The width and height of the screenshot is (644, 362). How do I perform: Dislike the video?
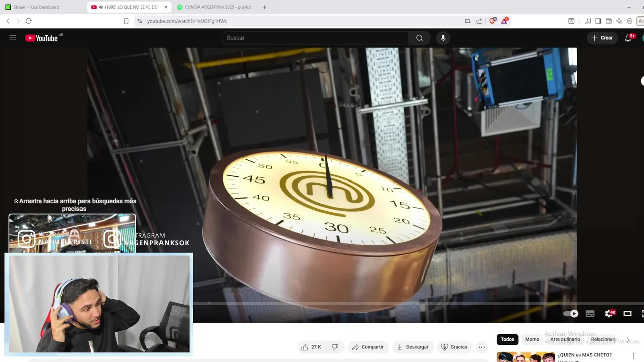click(x=335, y=347)
